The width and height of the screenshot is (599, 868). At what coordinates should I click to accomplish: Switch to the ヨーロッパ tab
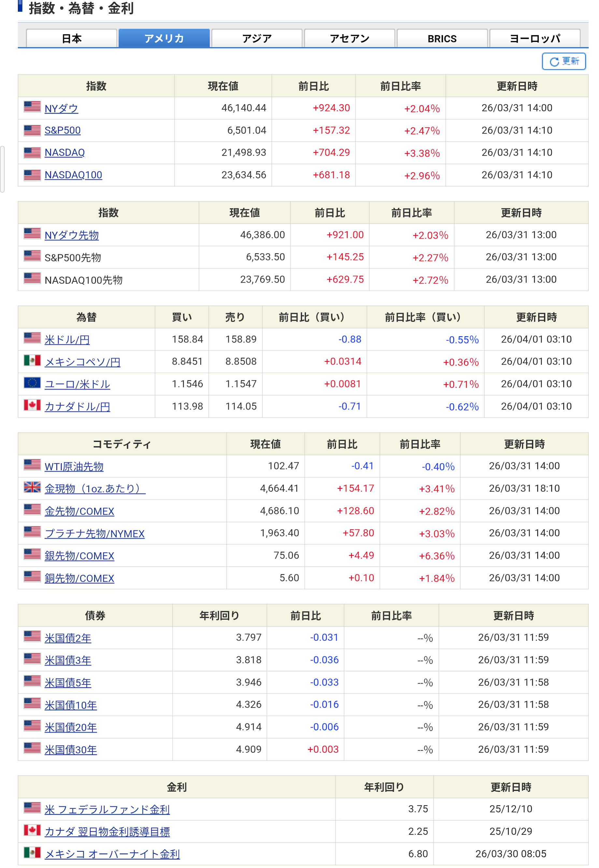[x=535, y=38]
